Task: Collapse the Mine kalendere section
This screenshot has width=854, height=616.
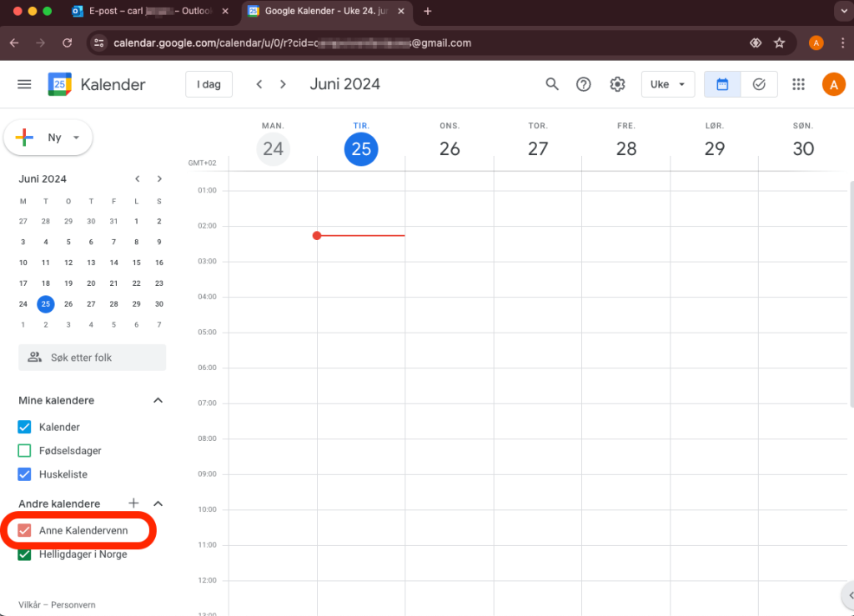Action: [x=158, y=401]
